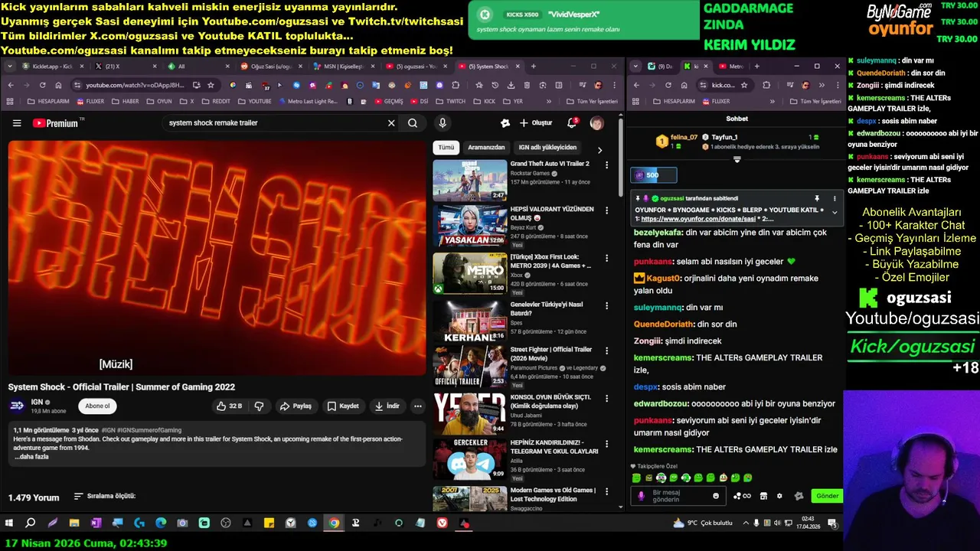Switch to the MSN browser tab
The width and height of the screenshot is (980, 551).
coord(342,67)
